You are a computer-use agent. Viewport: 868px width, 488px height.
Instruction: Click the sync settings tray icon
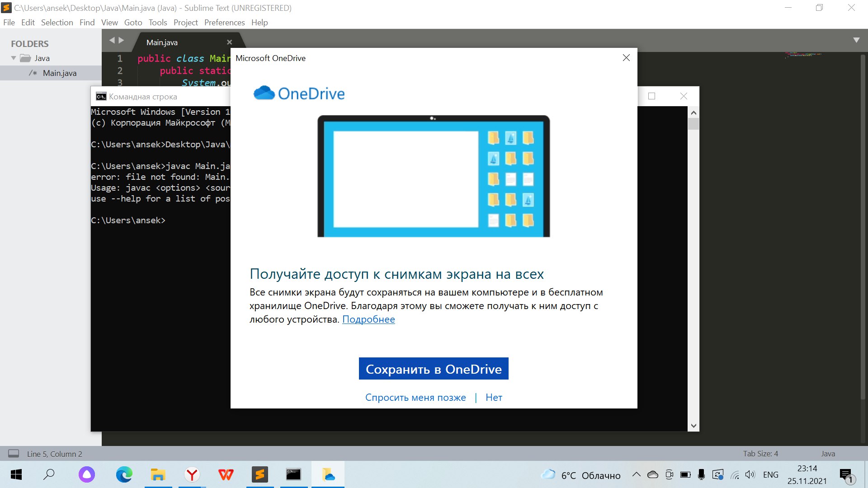click(718, 474)
